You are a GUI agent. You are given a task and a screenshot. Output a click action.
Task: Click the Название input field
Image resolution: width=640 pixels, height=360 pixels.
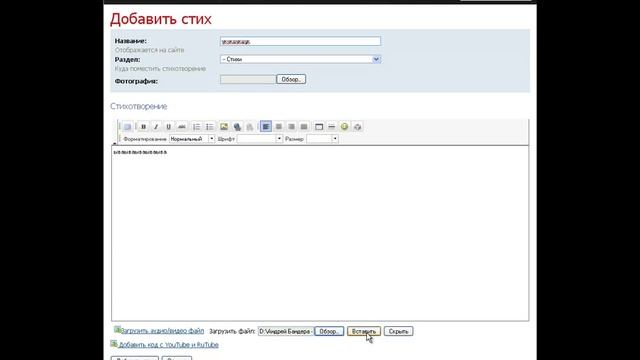300,41
